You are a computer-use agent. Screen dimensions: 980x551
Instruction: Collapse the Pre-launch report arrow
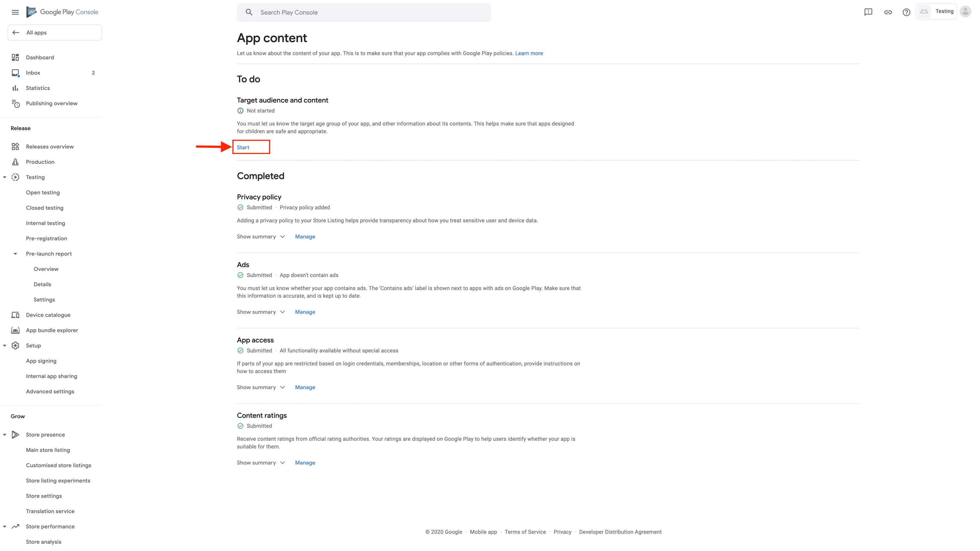coord(15,254)
